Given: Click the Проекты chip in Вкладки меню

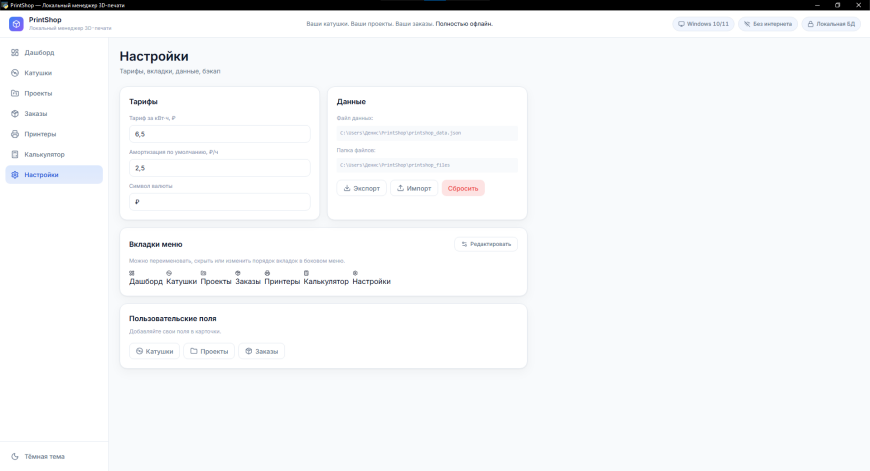Looking at the screenshot, I should point(216,278).
